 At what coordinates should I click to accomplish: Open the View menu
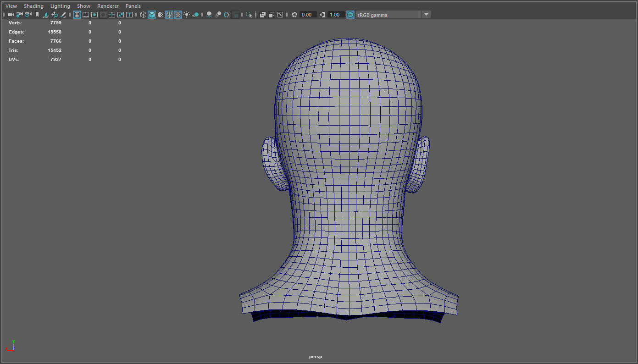[x=11, y=6]
